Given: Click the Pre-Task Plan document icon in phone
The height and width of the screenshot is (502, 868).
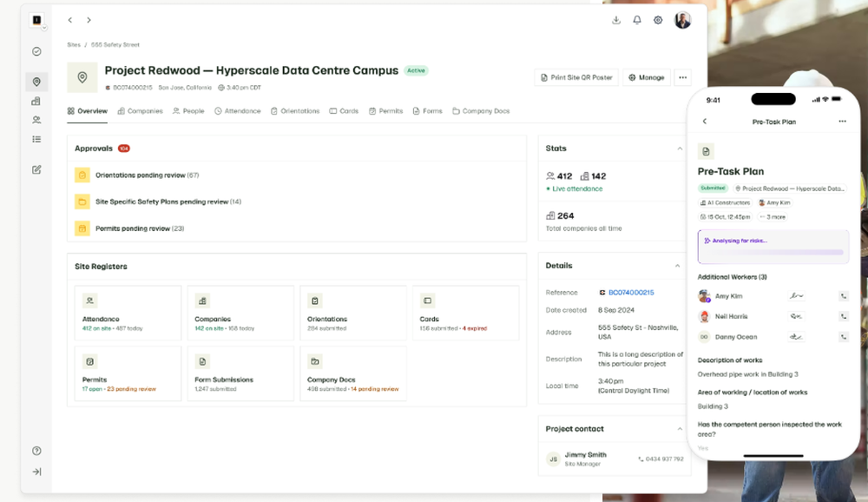Looking at the screenshot, I should [x=706, y=151].
